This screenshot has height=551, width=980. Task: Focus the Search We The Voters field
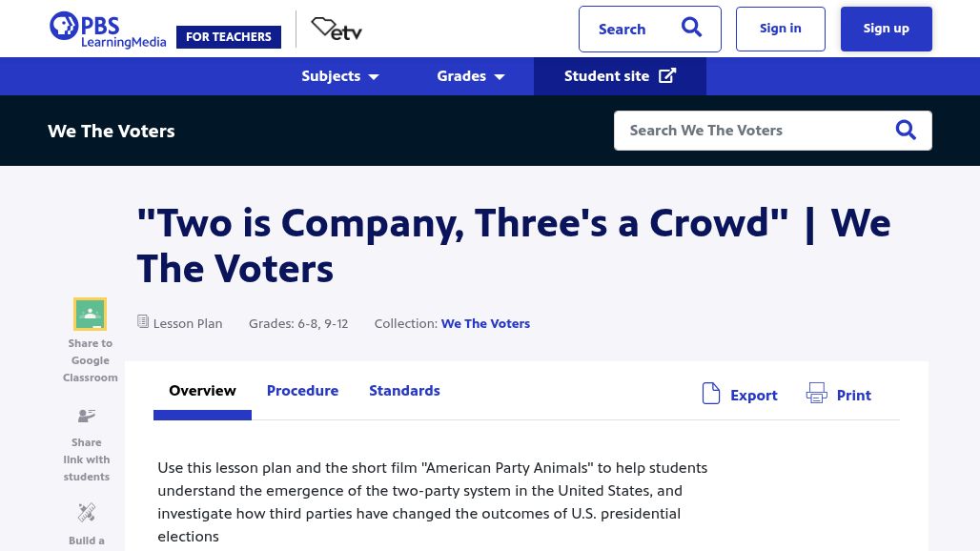753,131
